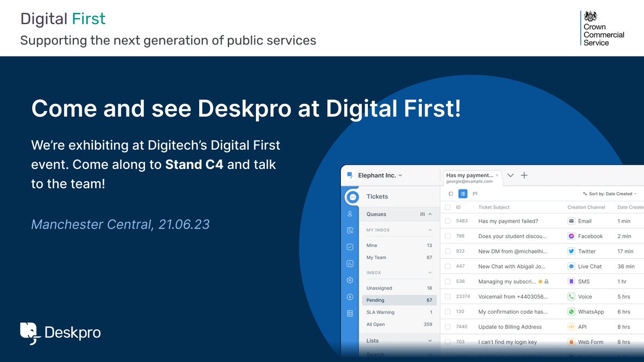The height and width of the screenshot is (362, 644).
Task: Toggle the select-all tickets checkbox in header
Action: coord(448,207)
